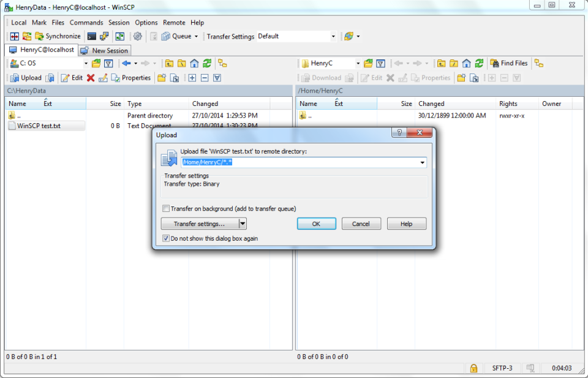Click local Select Files plus icon
Screen dimensions: 588x378
tap(192, 78)
